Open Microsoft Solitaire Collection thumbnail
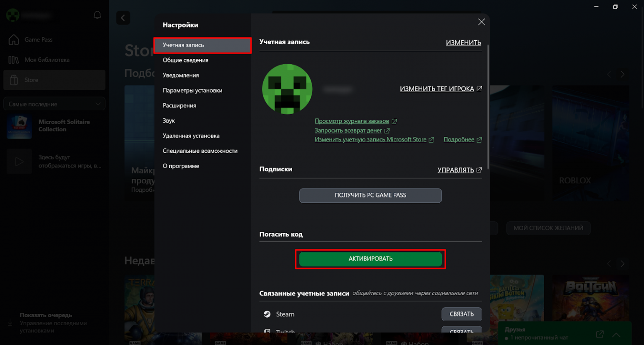Image resolution: width=644 pixels, height=345 pixels. pos(19,127)
